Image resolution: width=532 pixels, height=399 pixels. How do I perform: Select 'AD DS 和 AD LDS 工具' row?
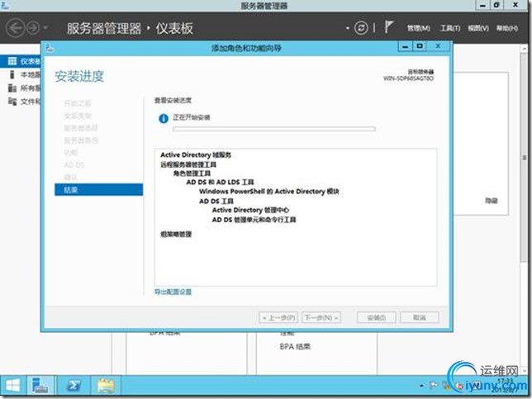[221, 182]
